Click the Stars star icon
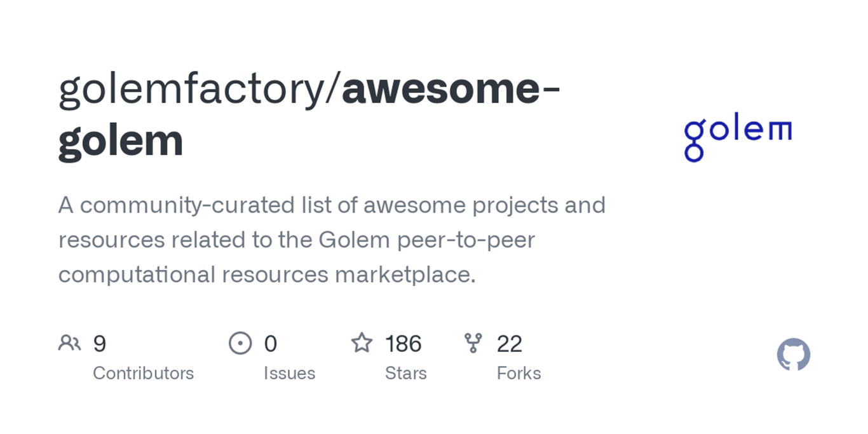 tap(362, 343)
